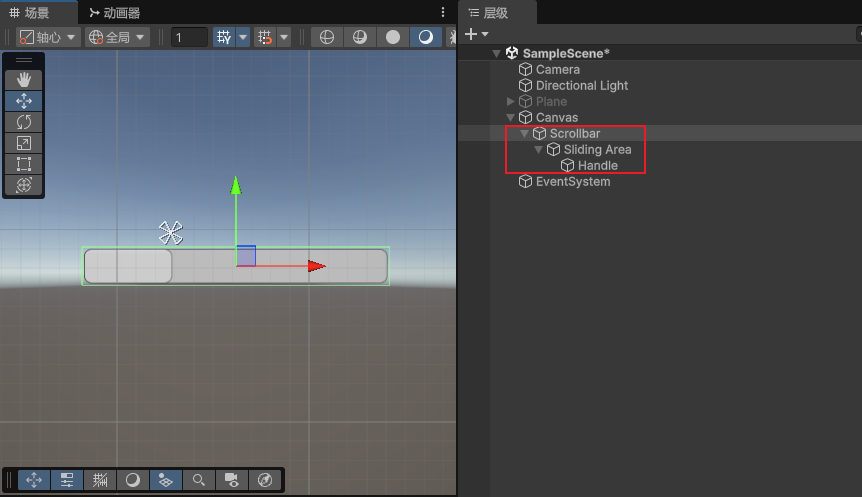The width and height of the screenshot is (862, 497).
Task: Click the EventSystem cube icon
Action: [526, 181]
